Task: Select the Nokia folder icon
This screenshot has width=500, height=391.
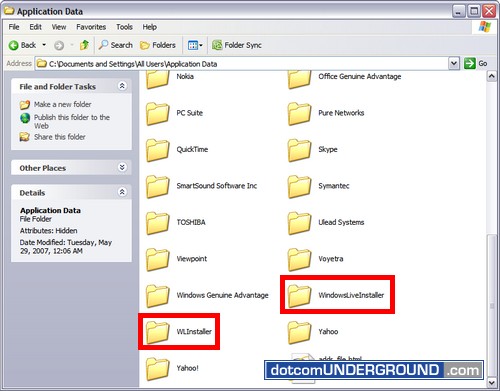Action: coord(158,79)
